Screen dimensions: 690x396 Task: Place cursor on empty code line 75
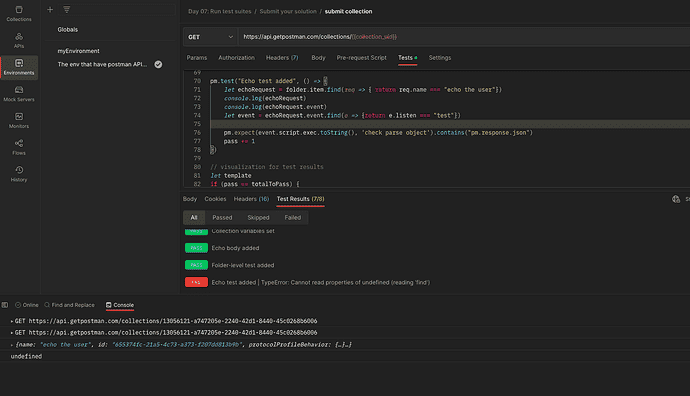tap(449, 124)
